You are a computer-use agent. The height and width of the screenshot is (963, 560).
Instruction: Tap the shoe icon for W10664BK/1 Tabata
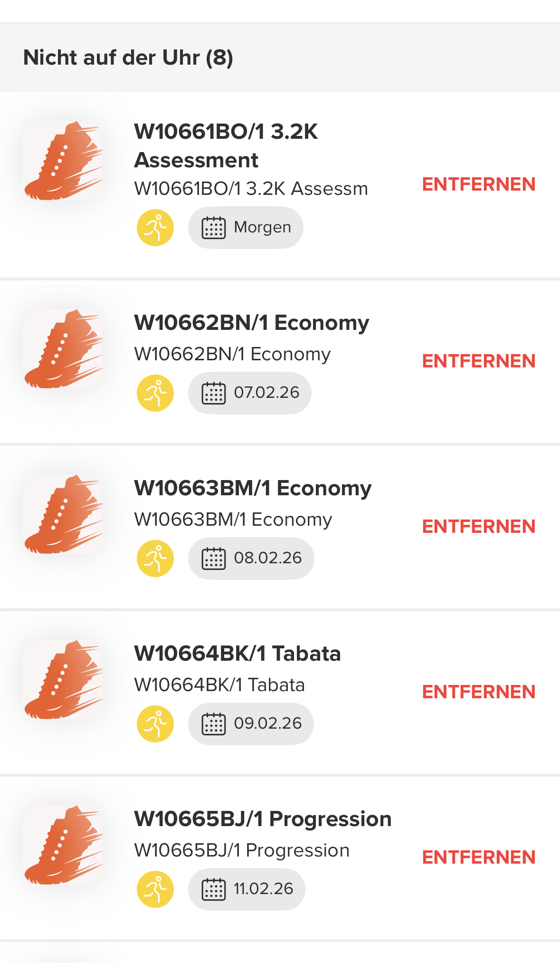[63, 680]
